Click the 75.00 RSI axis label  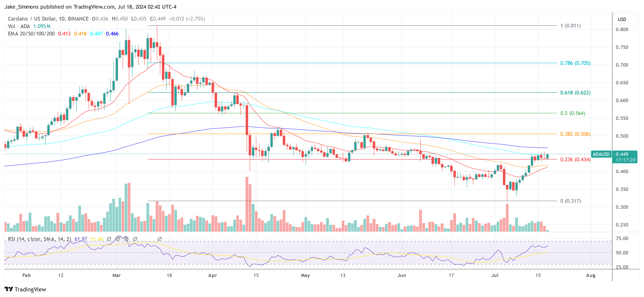tap(622, 238)
